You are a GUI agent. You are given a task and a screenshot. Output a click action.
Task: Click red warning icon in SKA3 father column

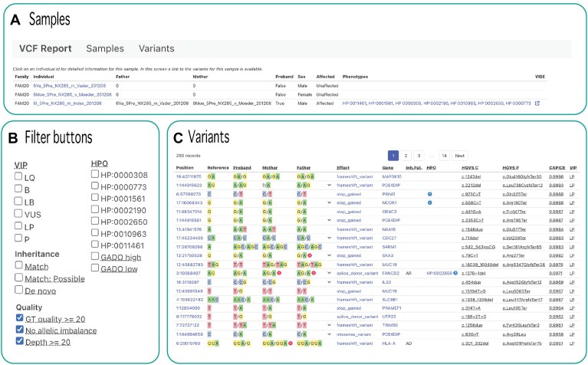[x=311, y=255]
